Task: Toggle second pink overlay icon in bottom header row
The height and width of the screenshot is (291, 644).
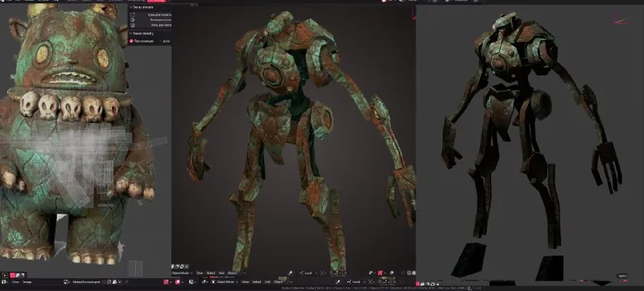Action: coord(177,282)
